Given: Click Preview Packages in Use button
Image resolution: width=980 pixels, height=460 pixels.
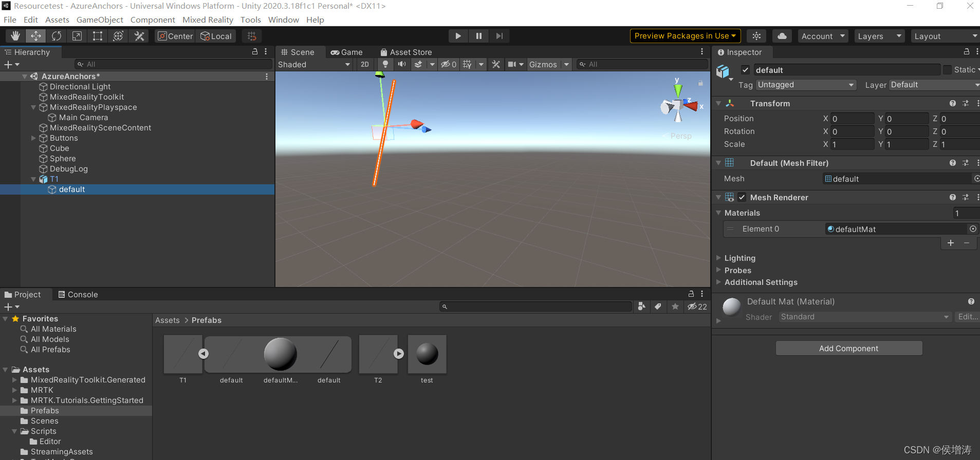Looking at the screenshot, I should 685,36.
